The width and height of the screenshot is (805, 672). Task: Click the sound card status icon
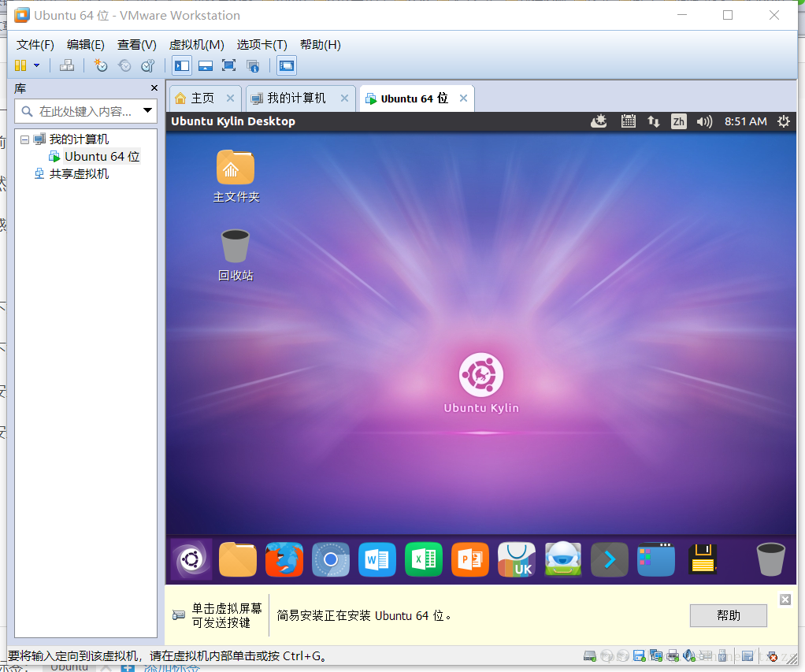(x=689, y=655)
